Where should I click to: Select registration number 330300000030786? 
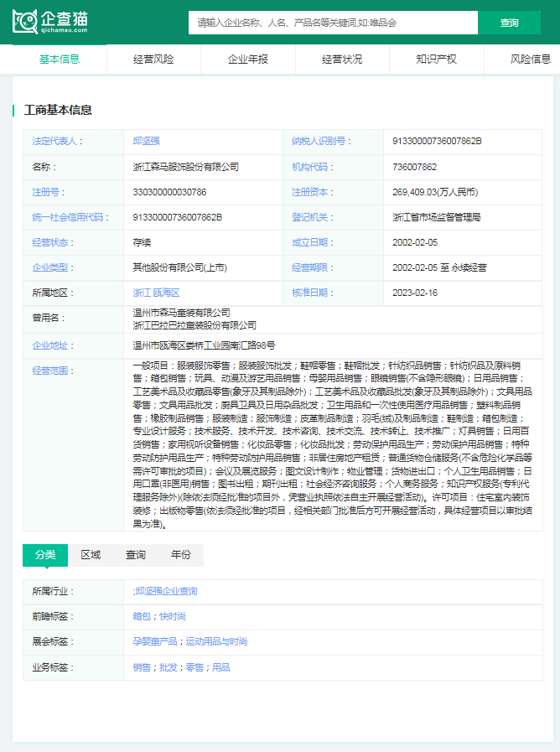tap(169, 192)
